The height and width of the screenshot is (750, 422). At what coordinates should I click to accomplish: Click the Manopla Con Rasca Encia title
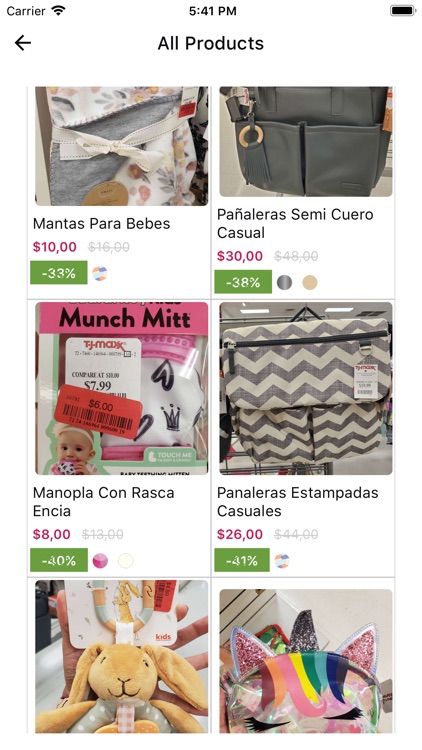pos(103,502)
